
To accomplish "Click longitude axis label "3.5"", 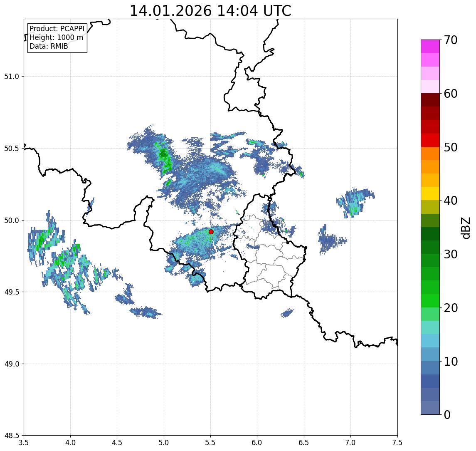I will (24, 443).
